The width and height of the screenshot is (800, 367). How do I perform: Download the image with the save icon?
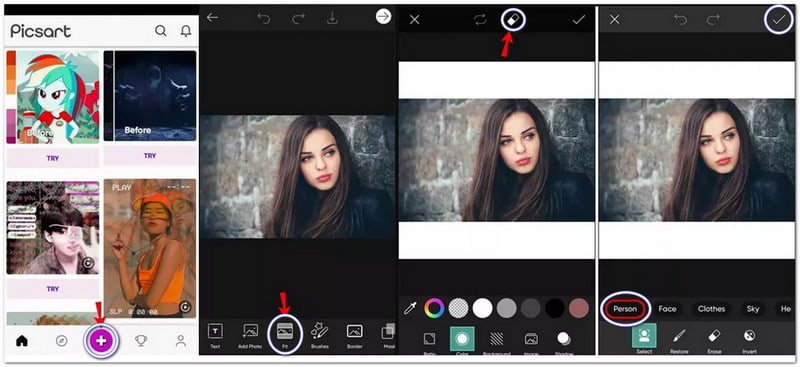332,18
